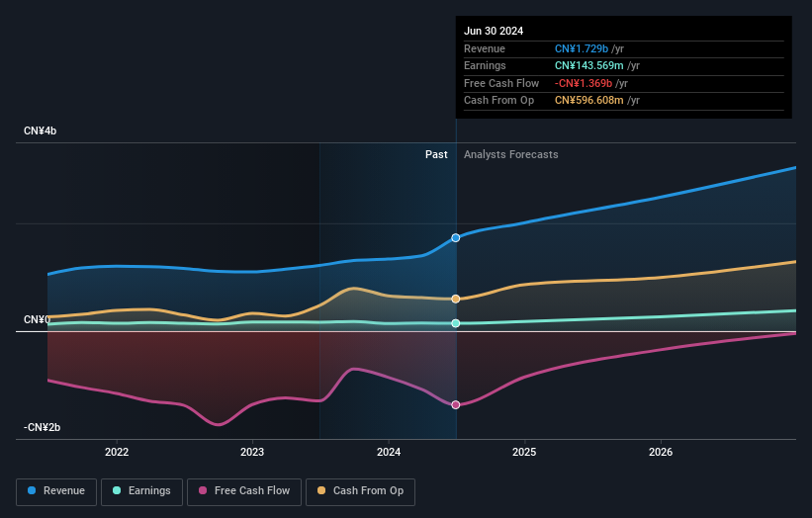Toggle the Cash From Op legend button
The image size is (812, 518).
pos(360,491)
